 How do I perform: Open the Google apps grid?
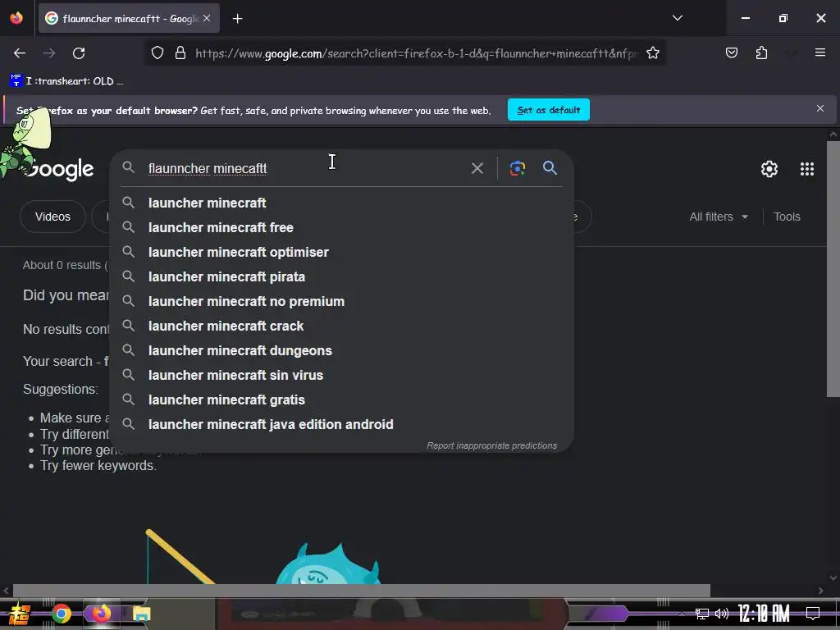pyautogui.click(x=807, y=169)
